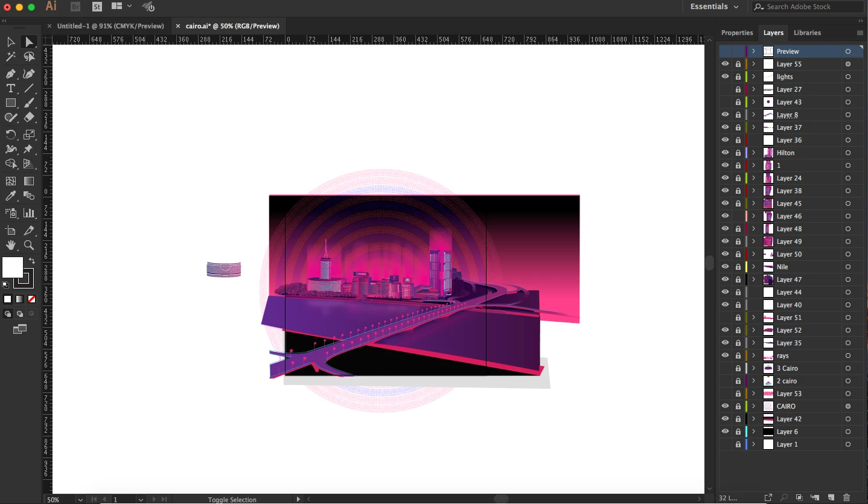This screenshot has height=504, width=868.
Task: Select the Magic Wand tool
Action: (10, 57)
